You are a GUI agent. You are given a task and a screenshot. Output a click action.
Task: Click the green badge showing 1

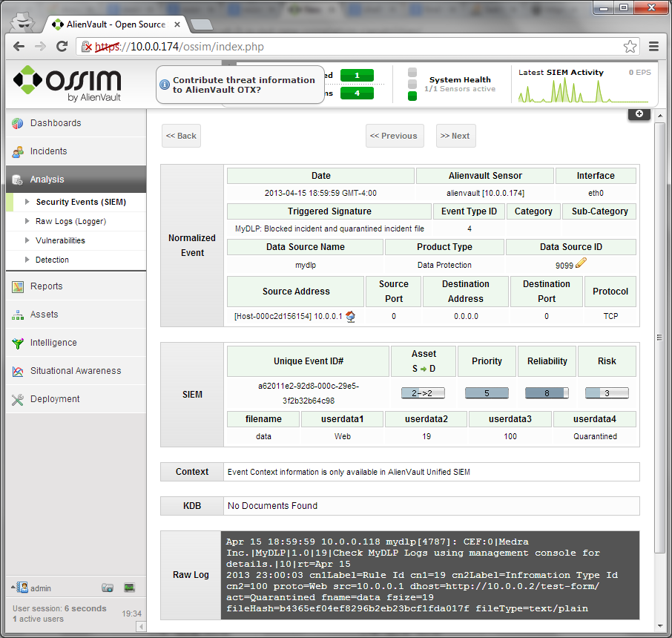pos(357,76)
